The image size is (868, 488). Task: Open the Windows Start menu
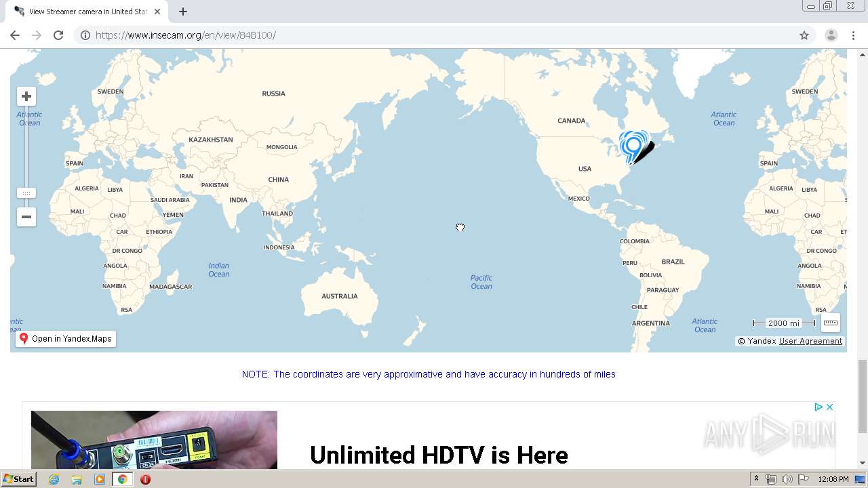[x=19, y=479]
